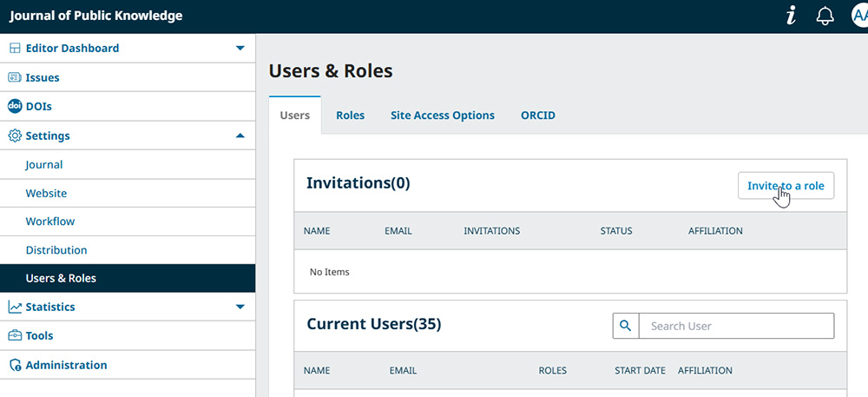Click the Invite to a role button
Viewport: 868px width, 397px height.
tap(786, 186)
